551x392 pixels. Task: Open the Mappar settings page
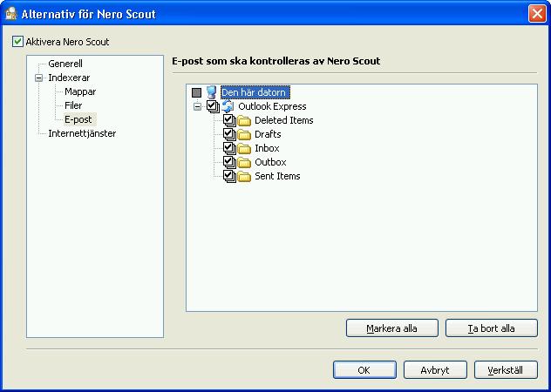(x=80, y=91)
